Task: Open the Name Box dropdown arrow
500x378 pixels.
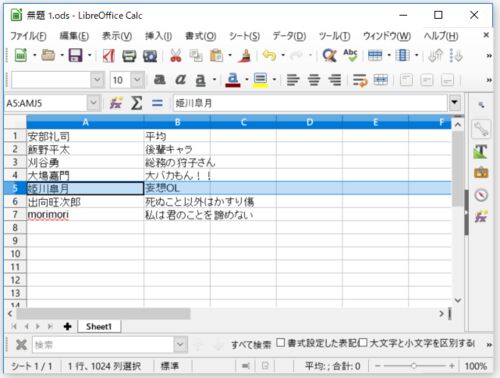Action: coord(94,103)
